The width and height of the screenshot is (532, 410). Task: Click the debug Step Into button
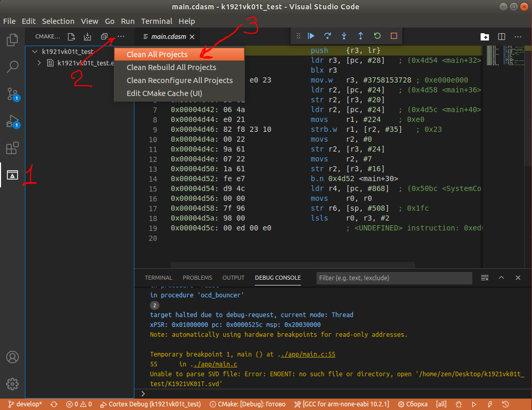tap(344, 36)
